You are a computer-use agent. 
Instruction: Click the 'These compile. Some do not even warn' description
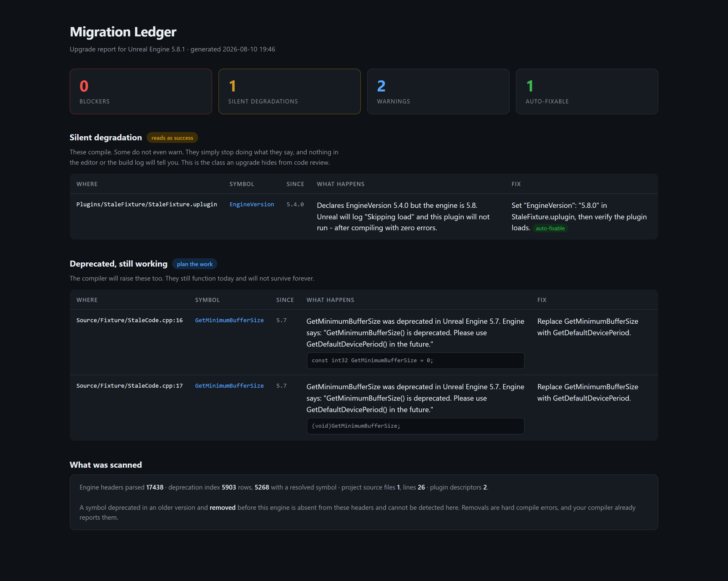tap(204, 157)
